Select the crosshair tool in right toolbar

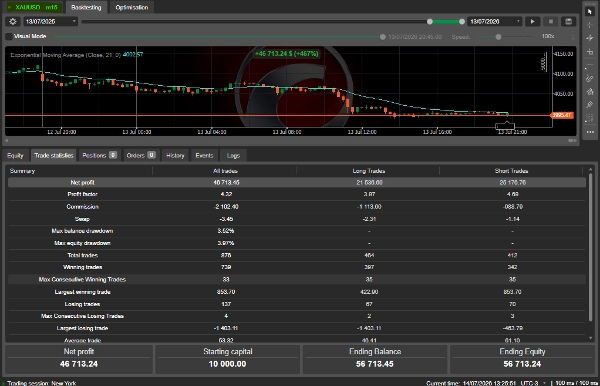(x=590, y=25)
